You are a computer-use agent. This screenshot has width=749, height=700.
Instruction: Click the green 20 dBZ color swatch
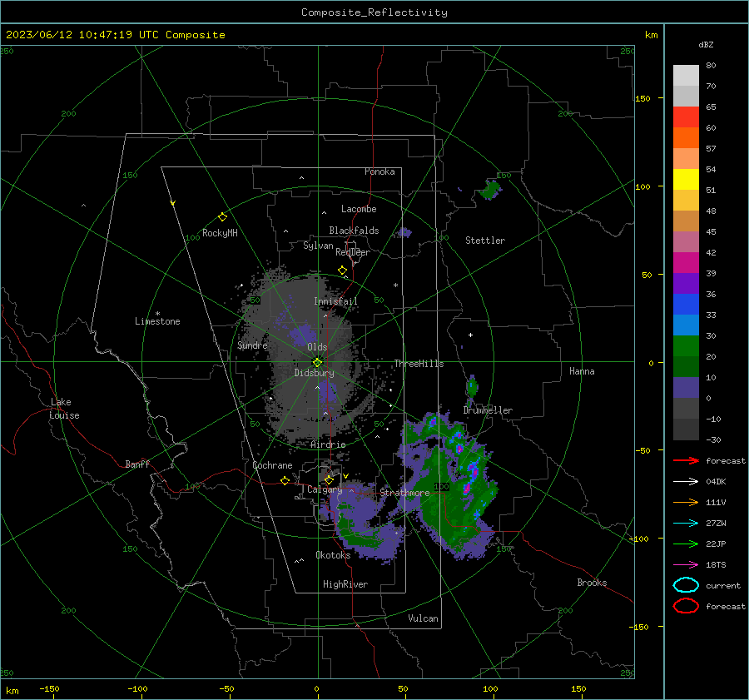[686, 346]
